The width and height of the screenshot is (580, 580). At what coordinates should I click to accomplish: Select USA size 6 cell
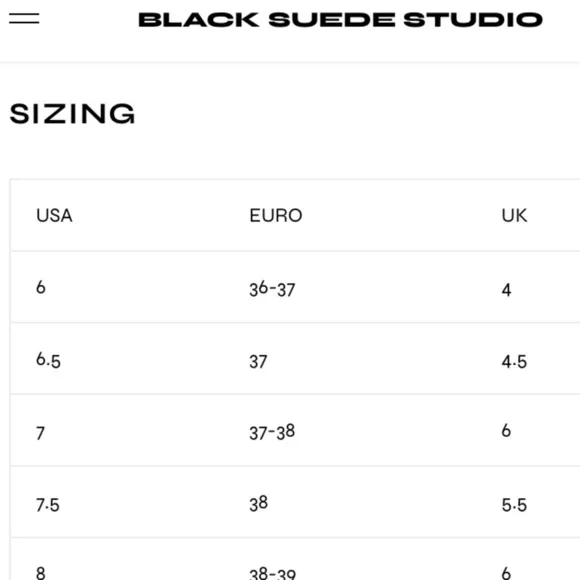41,287
